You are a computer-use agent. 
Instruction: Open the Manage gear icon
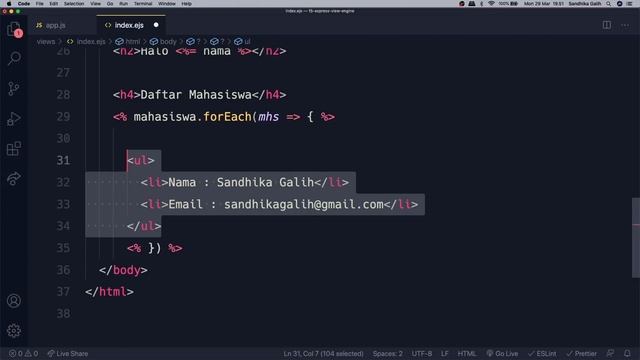click(14, 331)
